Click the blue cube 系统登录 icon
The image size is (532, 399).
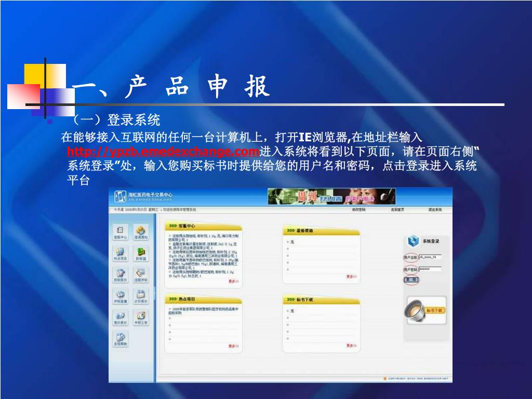[x=413, y=241]
